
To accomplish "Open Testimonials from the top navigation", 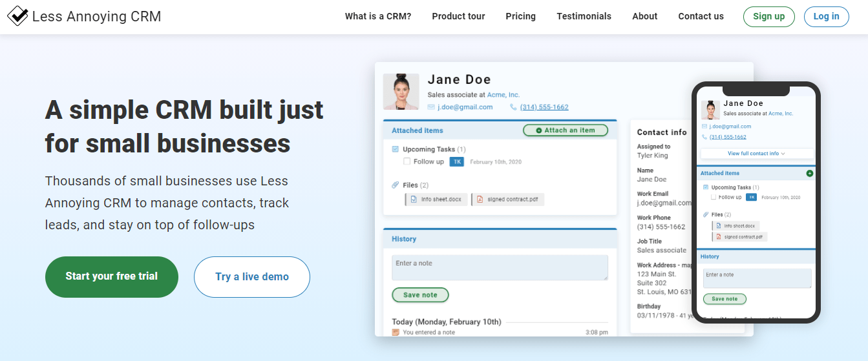I will click(x=584, y=16).
